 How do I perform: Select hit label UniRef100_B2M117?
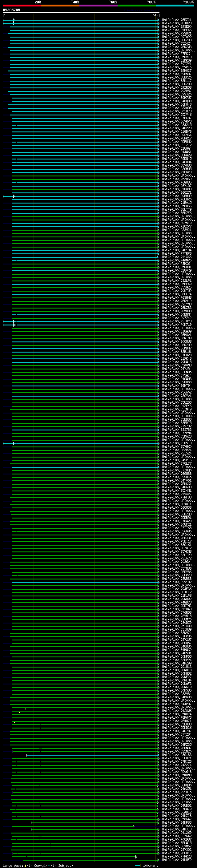(x=176, y=81)
